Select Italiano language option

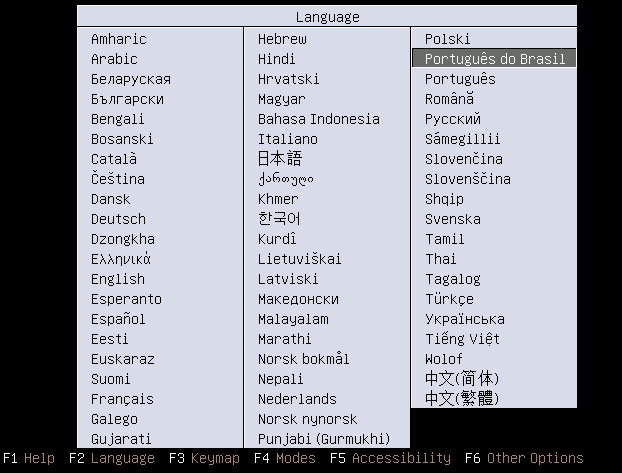(x=287, y=139)
